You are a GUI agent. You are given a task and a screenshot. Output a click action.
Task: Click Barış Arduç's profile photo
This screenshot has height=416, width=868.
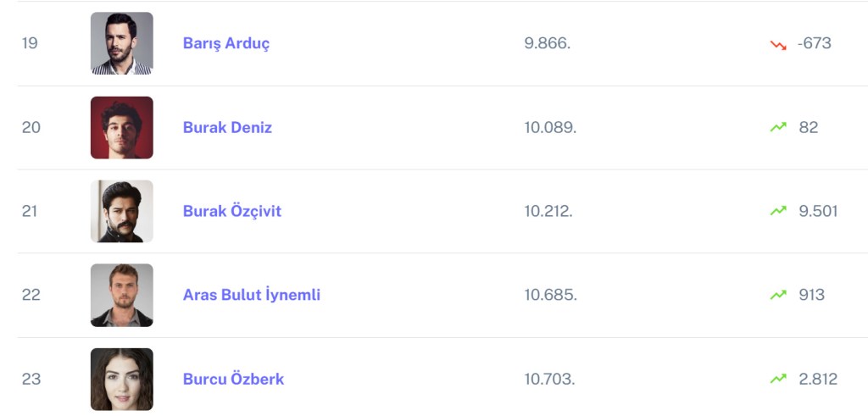point(122,43)
